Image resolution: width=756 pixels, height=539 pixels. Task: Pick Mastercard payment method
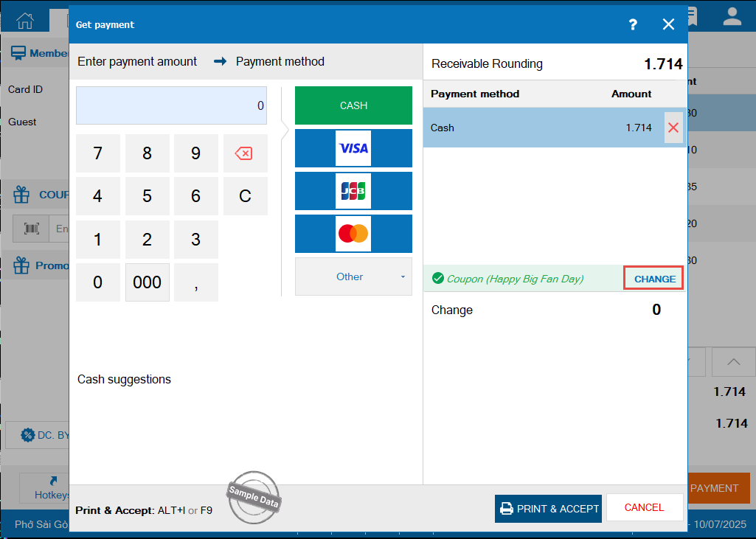[x=353, y=234]
